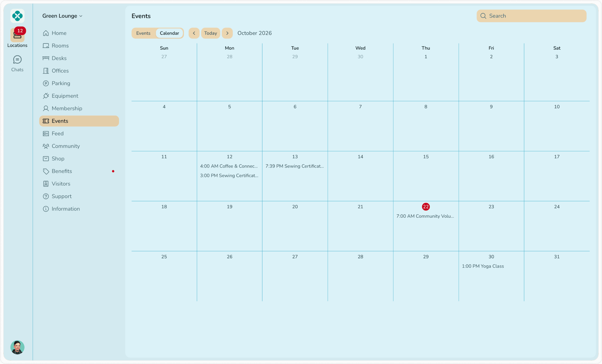Click the Desks icon in sidebar
This screenshot has width=602, height=364.
tap(46, 58)
